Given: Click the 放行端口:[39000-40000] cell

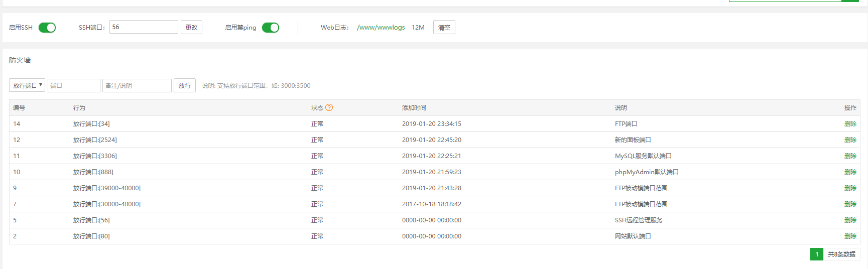Looking at the screenshot, I should click(x=107, y=188).
